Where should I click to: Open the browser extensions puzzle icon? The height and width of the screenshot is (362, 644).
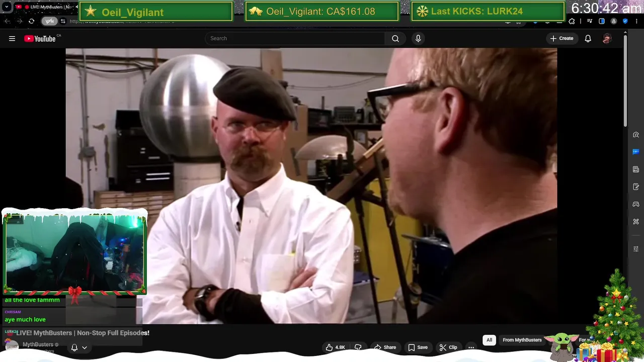pyautogui.click(x=572, y=21)
